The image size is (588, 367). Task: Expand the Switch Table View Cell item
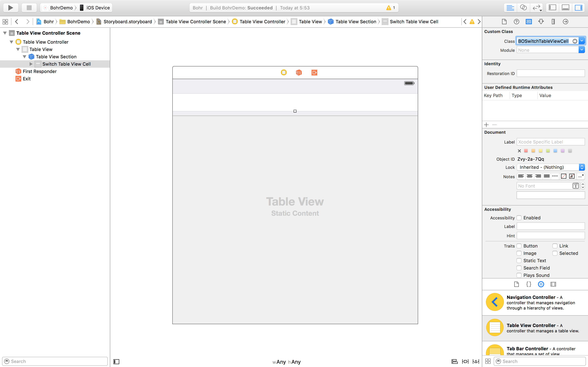pos(31,64)
